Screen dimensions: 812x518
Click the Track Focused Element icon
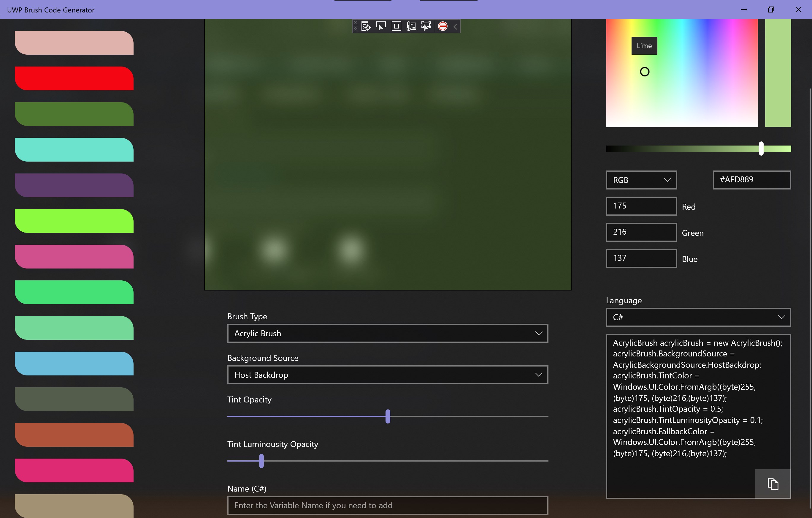(x=426, y=26)
